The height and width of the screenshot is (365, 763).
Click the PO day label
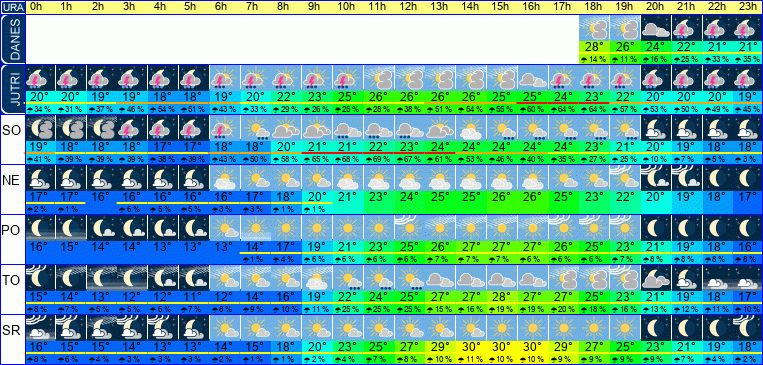pos(12,230)
